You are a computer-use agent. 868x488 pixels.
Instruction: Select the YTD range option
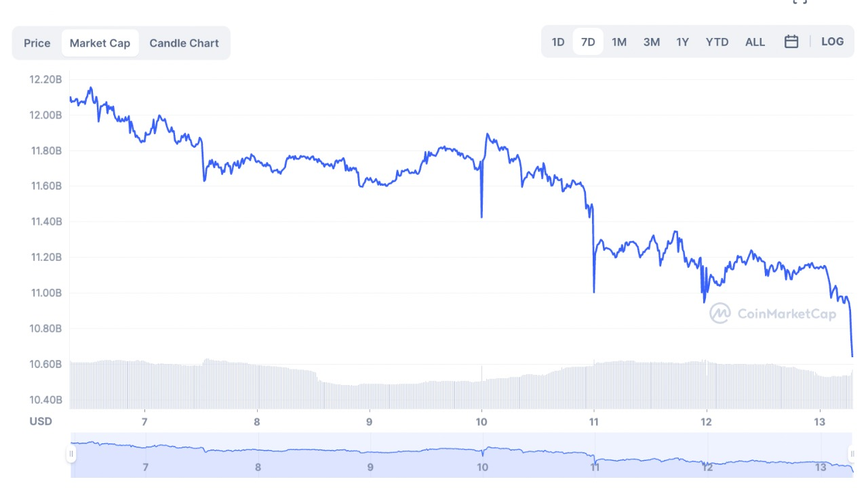click(717, 42)
